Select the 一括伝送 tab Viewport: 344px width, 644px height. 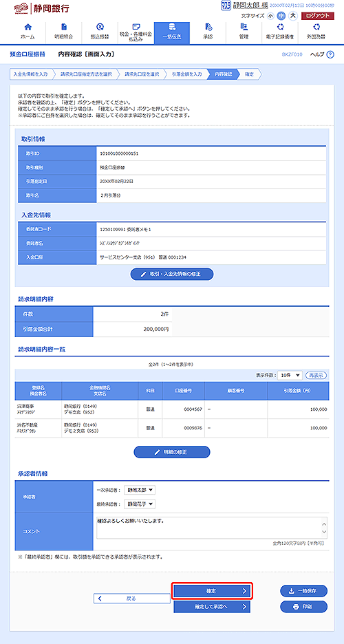click(172, 33)
